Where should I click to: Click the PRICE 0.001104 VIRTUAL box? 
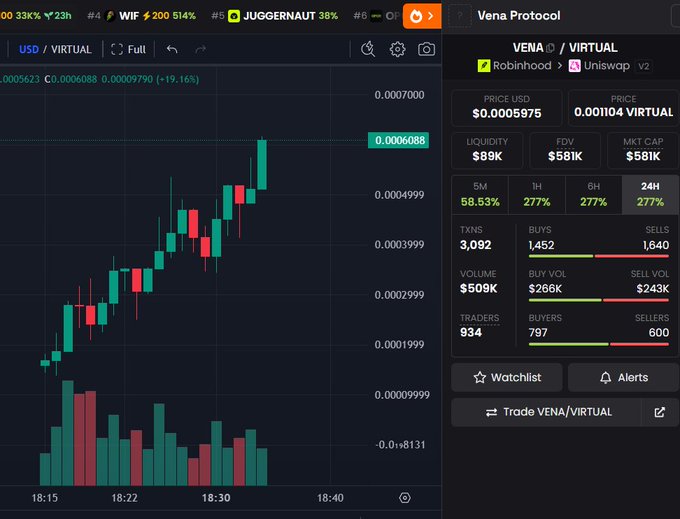(x=623, y=107)
